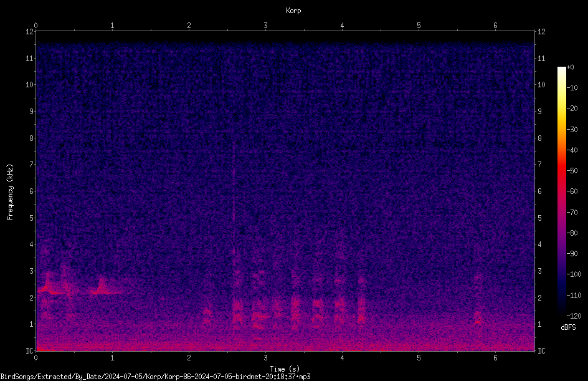Click the "5" tick on the right frequency axis
The height and width of the screenshot is (381, 588).
click(539, 218)
